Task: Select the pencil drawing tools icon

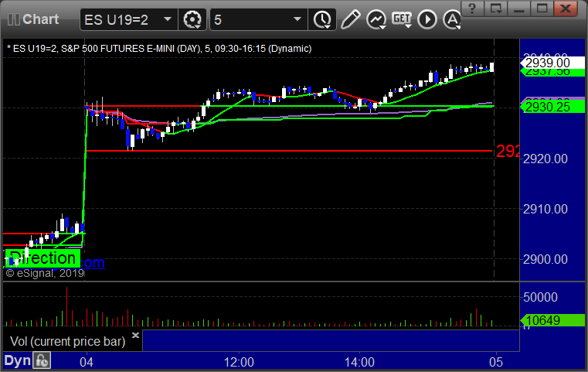Action: (351, 19)
